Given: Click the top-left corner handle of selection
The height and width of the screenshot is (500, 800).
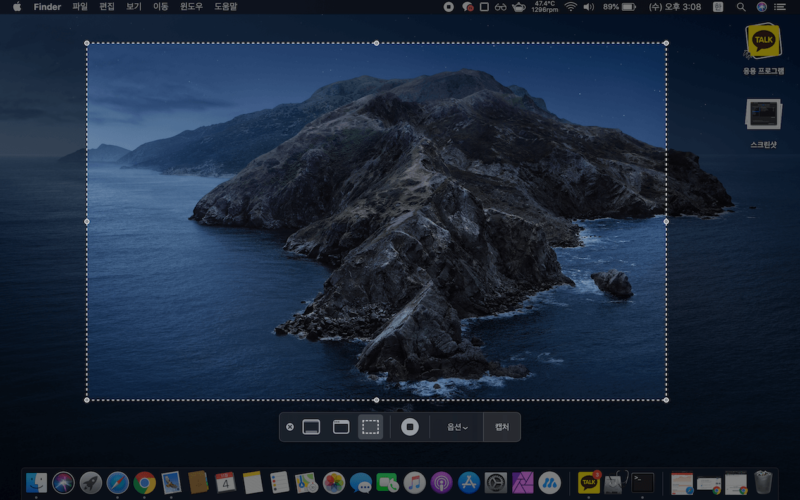Looking at the screenshot, I should 87,43.
